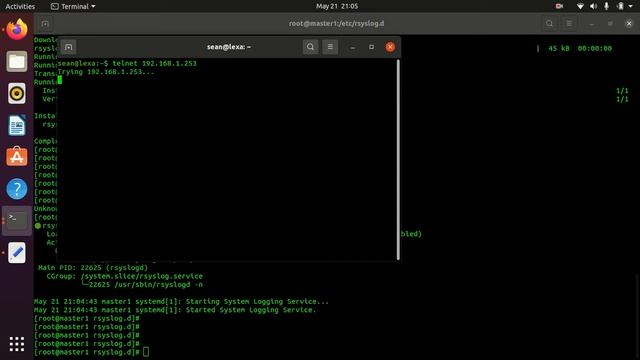640x360 pixels.
Task: Add new tab in root@master1 terminal
Action: click(x=45, y=24)
